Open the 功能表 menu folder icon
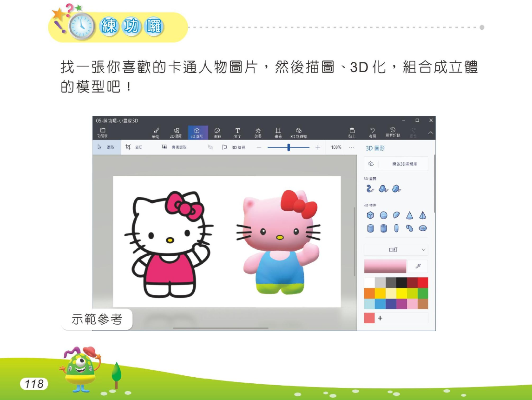 coord(103,133)
